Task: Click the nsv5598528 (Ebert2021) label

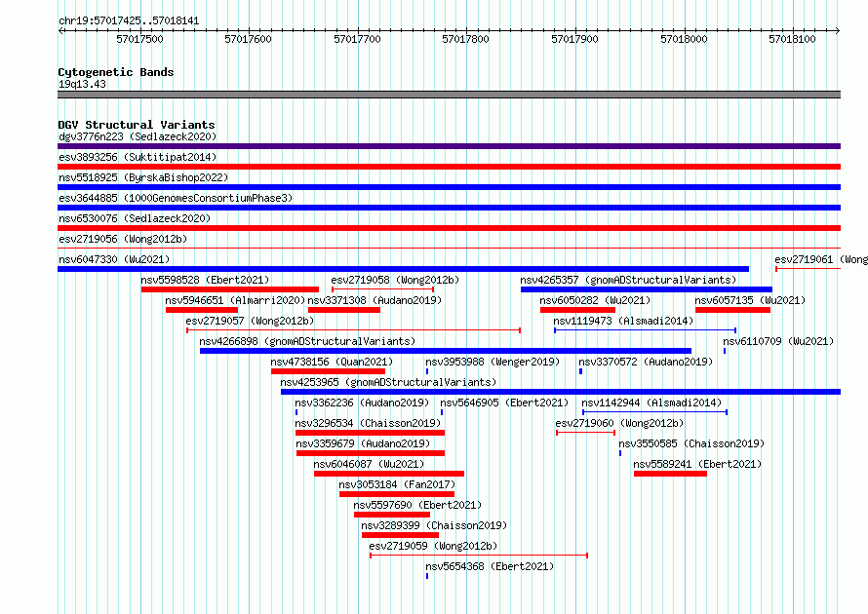Action: tap(205, 280)
